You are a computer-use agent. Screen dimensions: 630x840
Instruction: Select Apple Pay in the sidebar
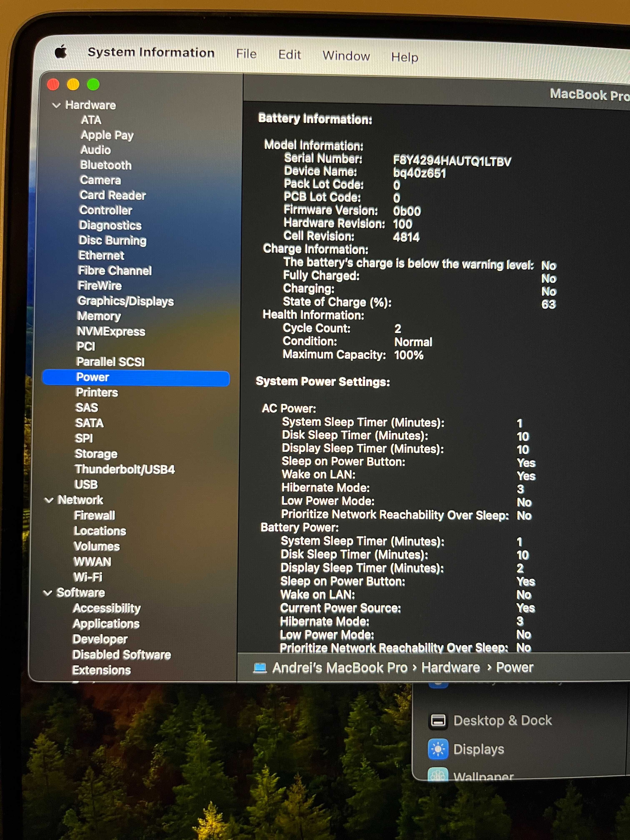tap(107, 135)
